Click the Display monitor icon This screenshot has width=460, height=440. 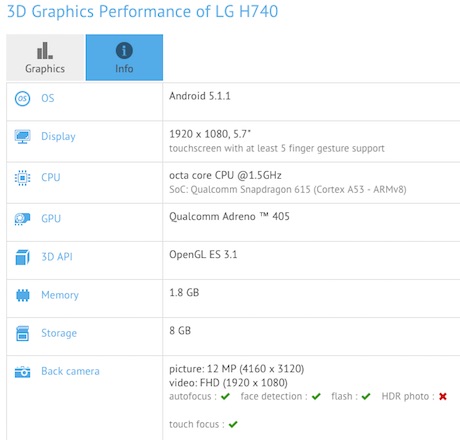click(x=22, y=137)
